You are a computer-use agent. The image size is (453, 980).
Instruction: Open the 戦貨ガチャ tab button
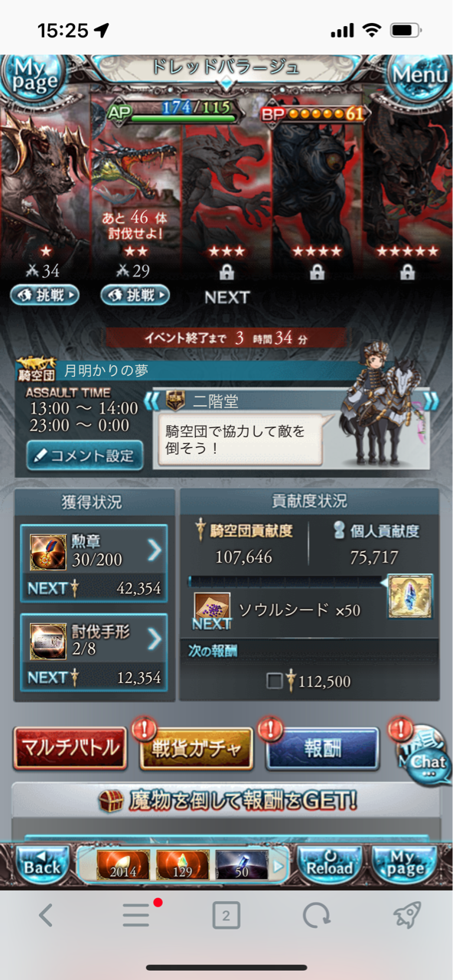tap(196, 748)
